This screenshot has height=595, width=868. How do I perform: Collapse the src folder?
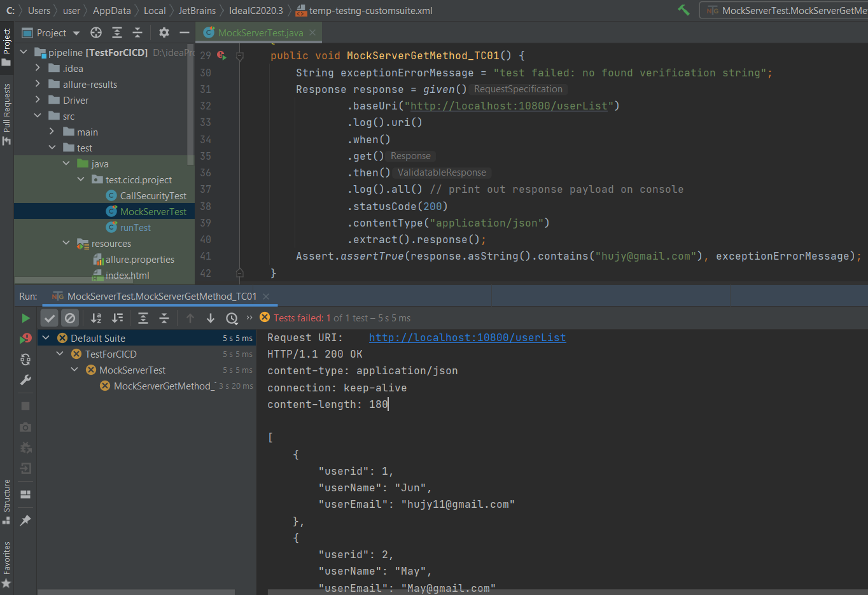tap(38, 116)
